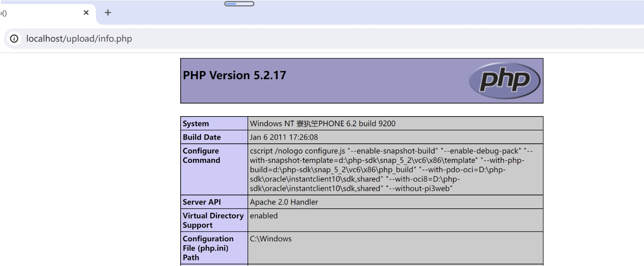Select the Jan 6 2011 17:26:08 value
Screen dimensions: 644x266
(x=284, y=137)
